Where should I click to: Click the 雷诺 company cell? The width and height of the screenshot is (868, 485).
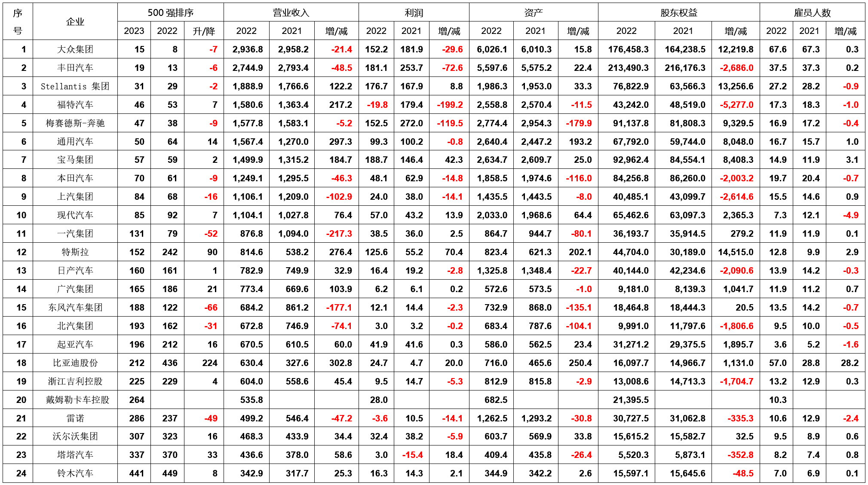[75, 418]
